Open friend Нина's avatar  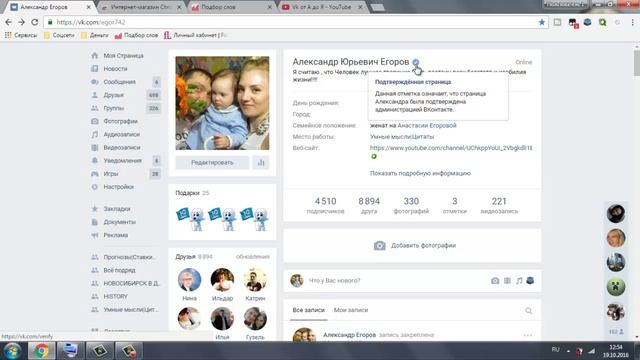pos(189,280)
